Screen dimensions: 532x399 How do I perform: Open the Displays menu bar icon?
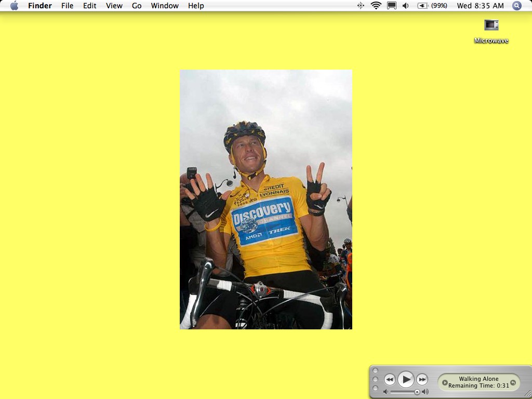(x=392, y=5)
